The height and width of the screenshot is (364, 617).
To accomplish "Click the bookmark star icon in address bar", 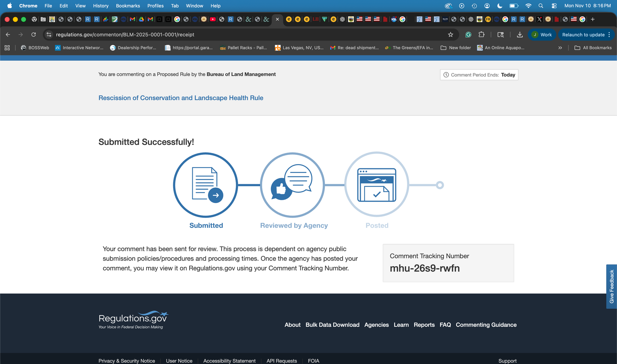I will pos(451,35).
